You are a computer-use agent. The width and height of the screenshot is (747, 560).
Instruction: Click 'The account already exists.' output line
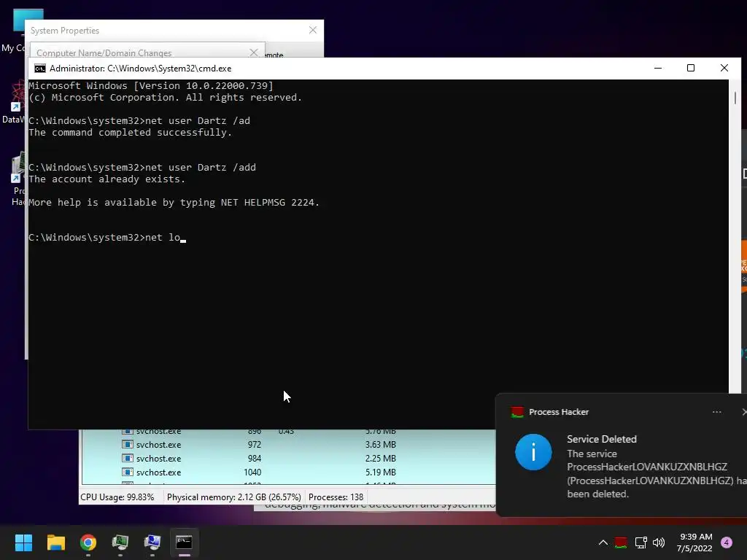(x=107, y=179)
